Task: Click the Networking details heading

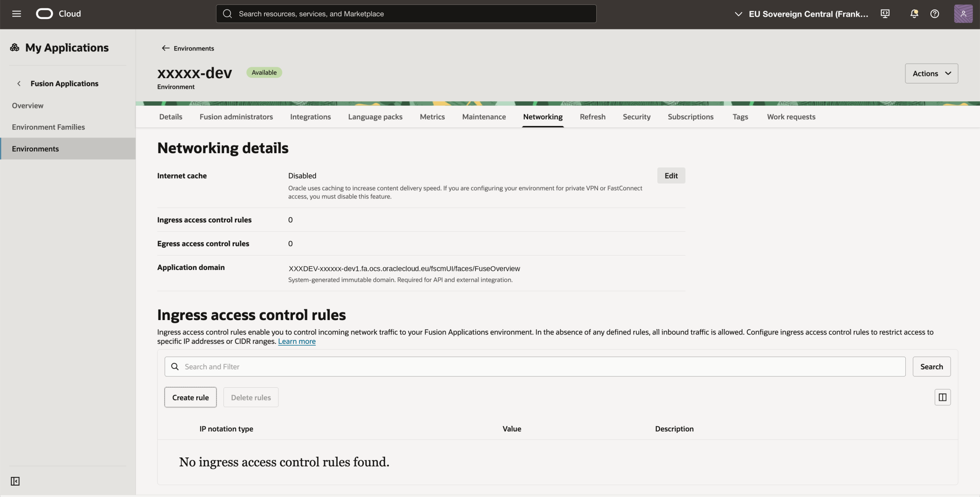Action: pos(223,148)
